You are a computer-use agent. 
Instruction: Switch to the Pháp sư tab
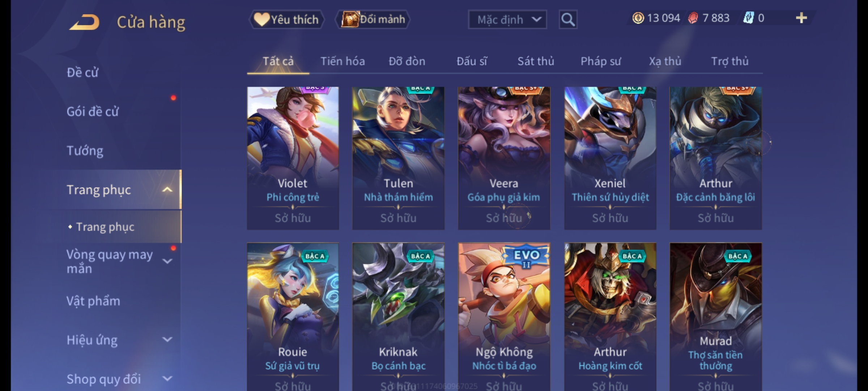point(601,61)
